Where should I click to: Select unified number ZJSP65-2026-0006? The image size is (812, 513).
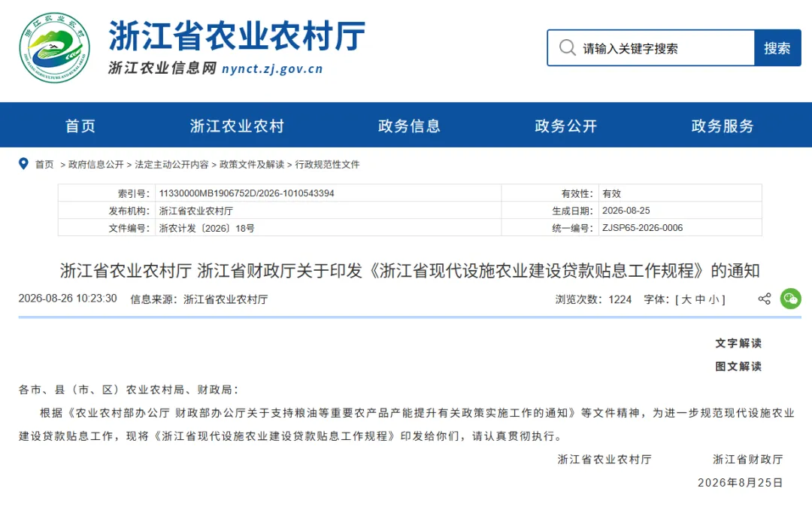(642, 228)
